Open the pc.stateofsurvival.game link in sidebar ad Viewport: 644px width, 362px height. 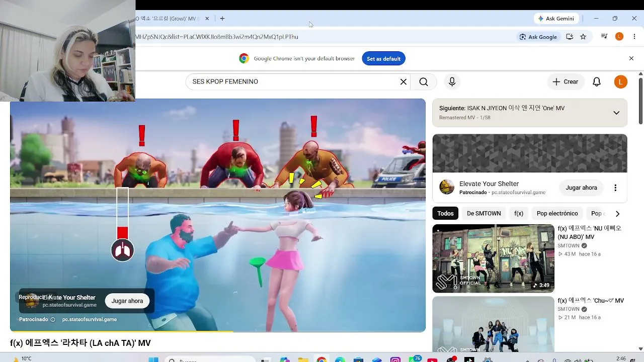[518, 193]
